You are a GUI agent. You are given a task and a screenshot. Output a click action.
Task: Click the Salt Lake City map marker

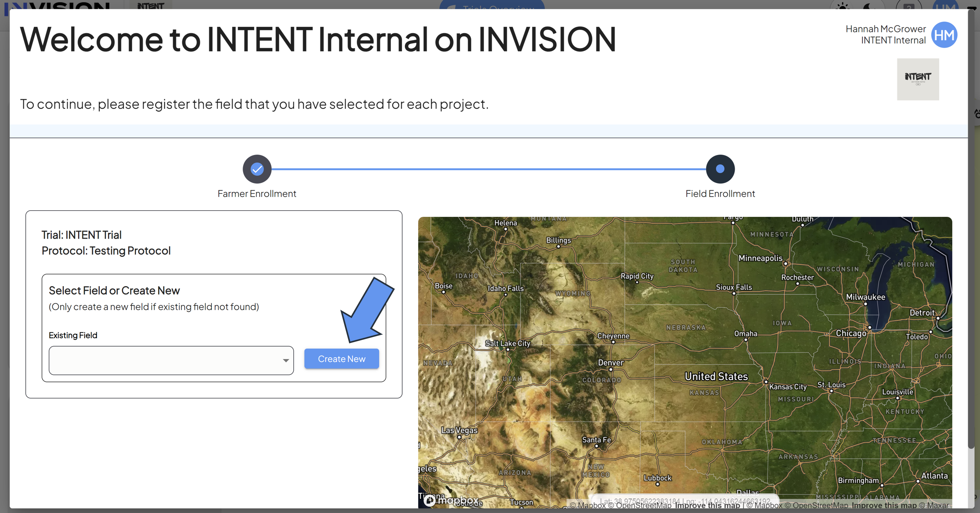[508, 350]
